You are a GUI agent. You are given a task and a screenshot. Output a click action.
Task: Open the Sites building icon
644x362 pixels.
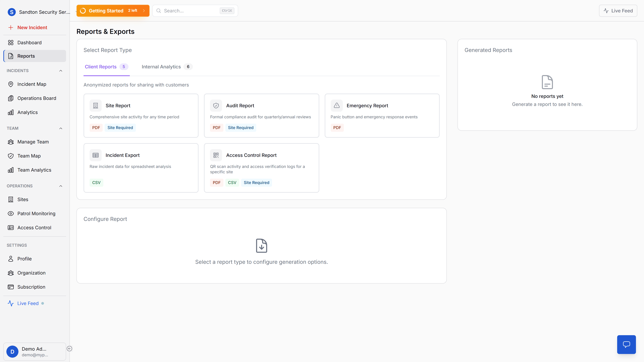pos(11,199)
